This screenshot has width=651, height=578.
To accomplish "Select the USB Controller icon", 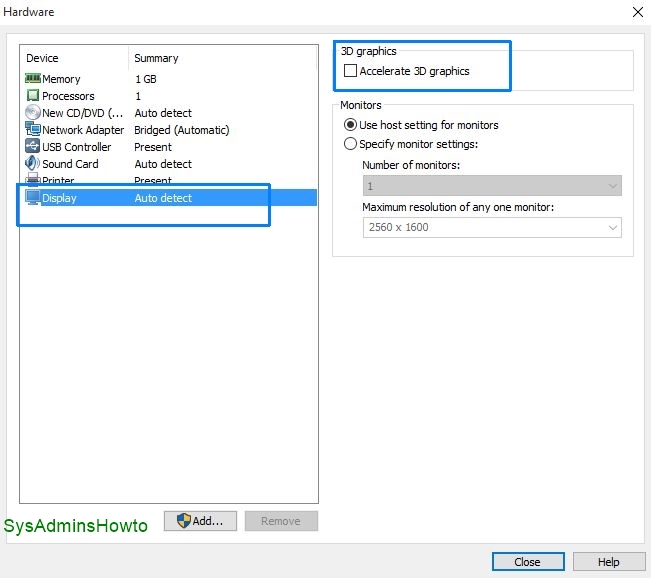I will 32,147.
